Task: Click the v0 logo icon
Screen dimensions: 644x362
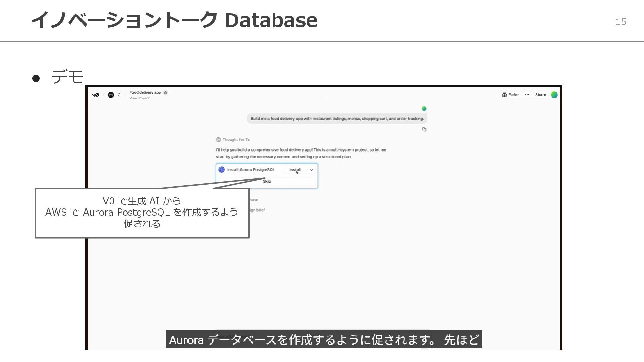Action: [95, 95]
